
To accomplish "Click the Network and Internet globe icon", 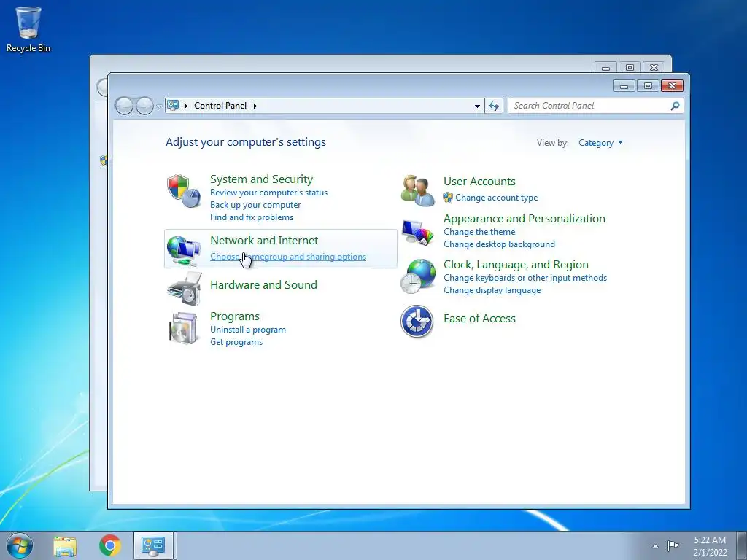I will tap(183, 251).
